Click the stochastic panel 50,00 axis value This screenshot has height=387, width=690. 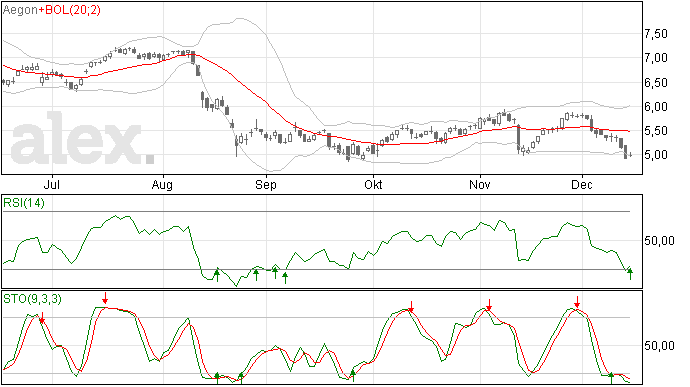(659, 346)
